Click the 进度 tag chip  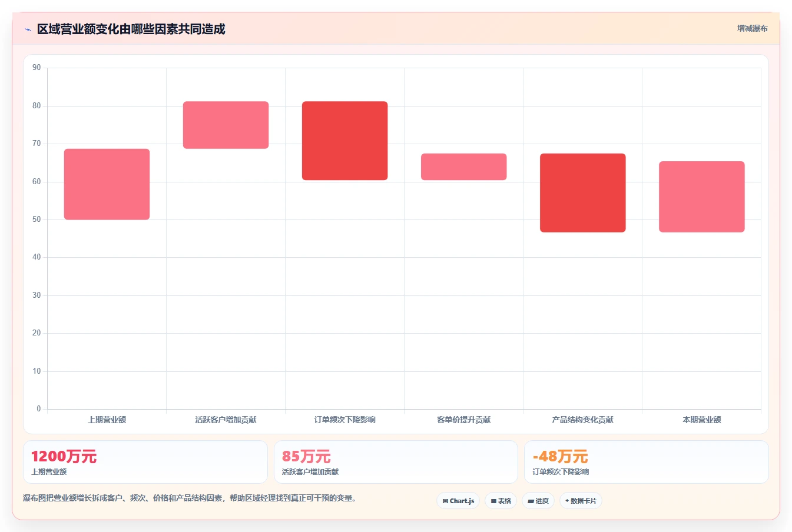(x=538, y=501)
